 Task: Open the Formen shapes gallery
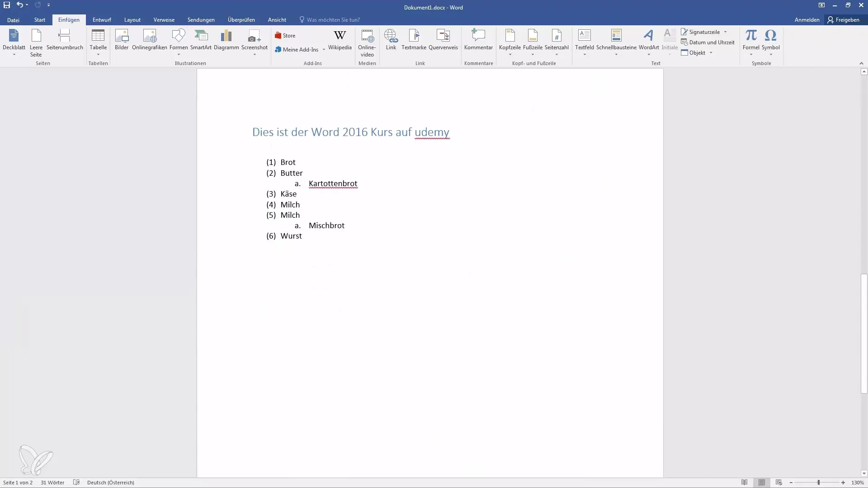179,42
